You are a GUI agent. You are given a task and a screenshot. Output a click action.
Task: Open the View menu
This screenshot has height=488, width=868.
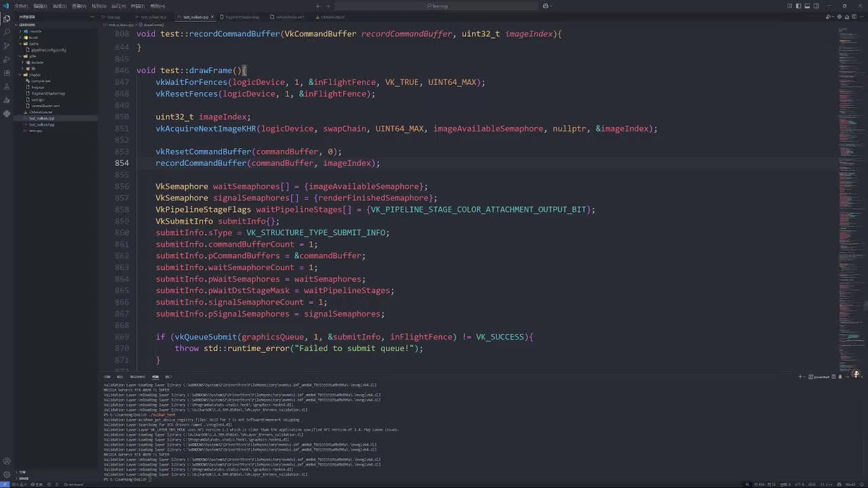(x=79, y=6)
